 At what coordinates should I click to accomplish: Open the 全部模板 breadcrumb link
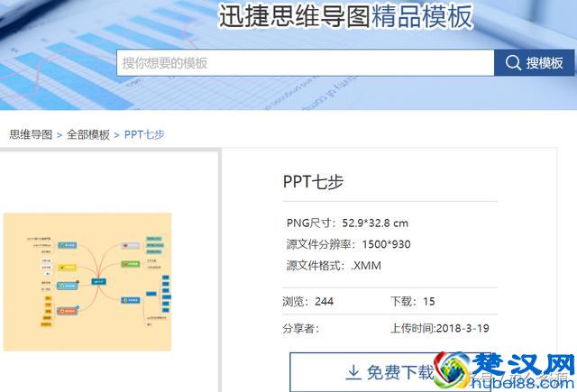click(x=88, y=134)
